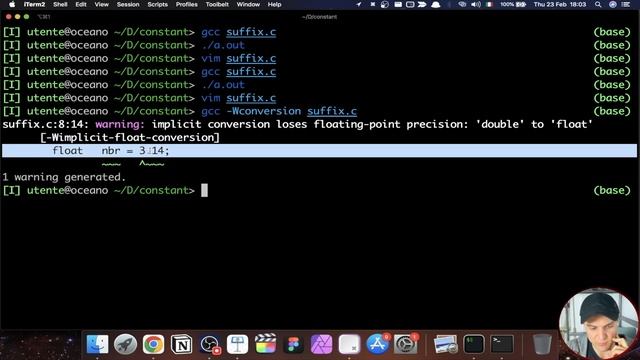The height and width of the screenshot is (360, 640).
Task: Open OBS Studio from the Dock
Action: (x=210, y=344)
